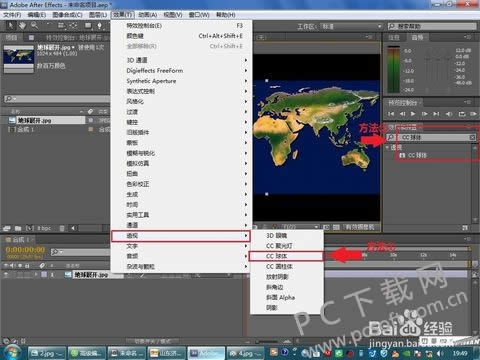Toggle audio mute speaker in preview controls
Screen dimensions: 480x360
click(x=449, y=114)
